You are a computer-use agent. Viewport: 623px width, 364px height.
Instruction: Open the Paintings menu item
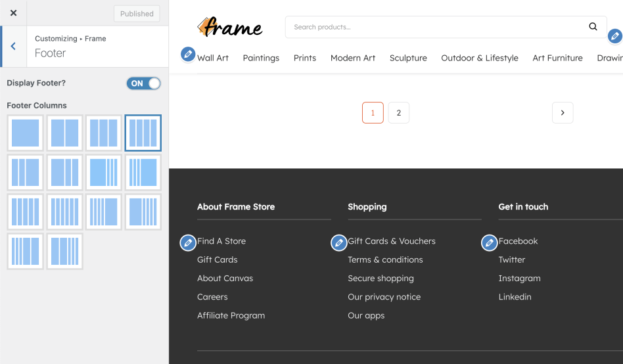261,58
